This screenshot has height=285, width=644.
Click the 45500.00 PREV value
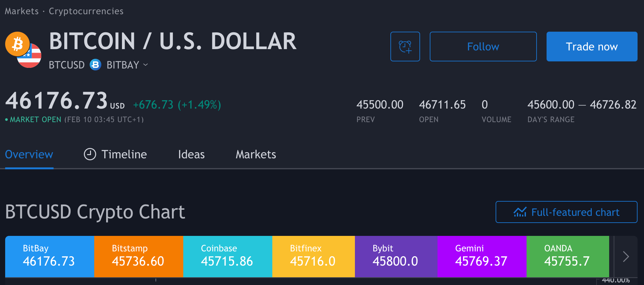380,105
